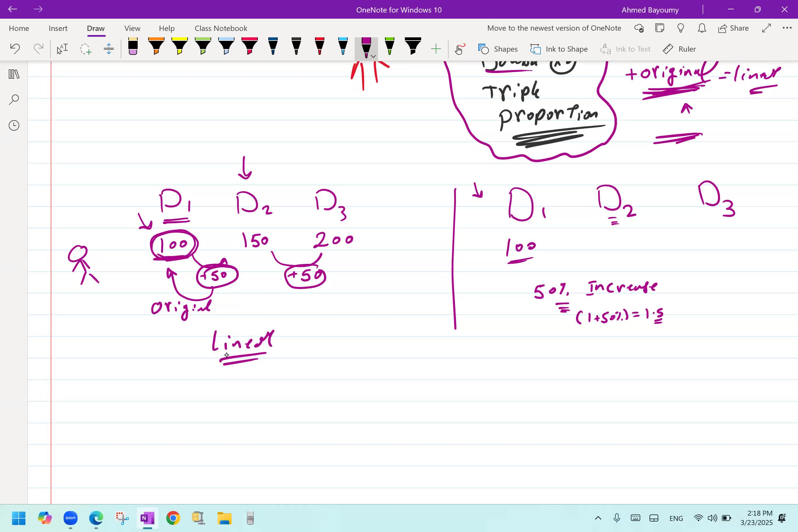Choose the Insert Space tool
Viewport: 798px width, 532px height.
pos(108,49)
